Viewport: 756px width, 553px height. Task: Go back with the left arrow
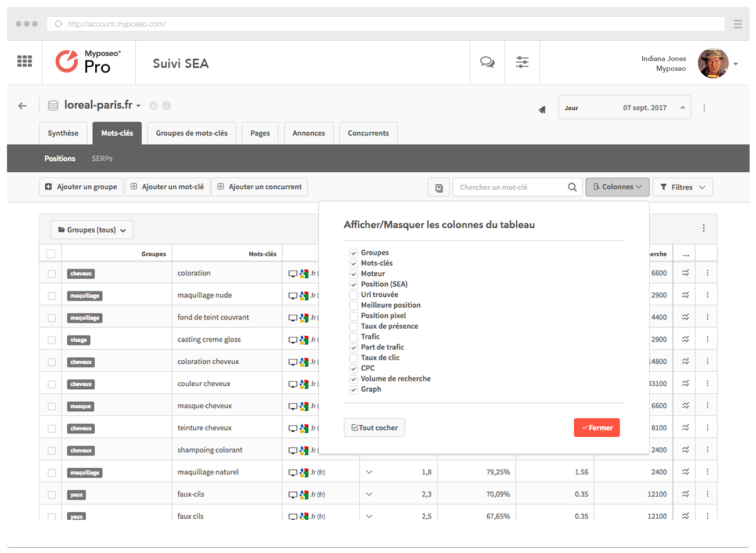pos(23,106)
